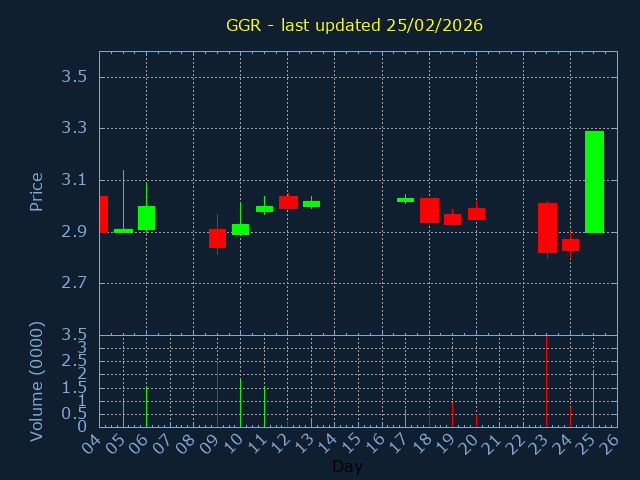Viewport: 640px width, 480px height.
Task: Select the red candlestick on day 18
Action: [x=429, y=210]
